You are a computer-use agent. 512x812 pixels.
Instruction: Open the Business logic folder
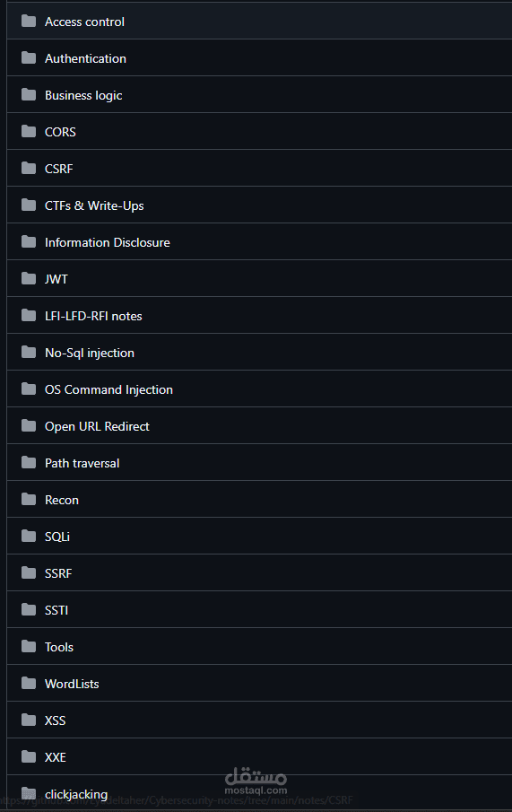[83, 95]
